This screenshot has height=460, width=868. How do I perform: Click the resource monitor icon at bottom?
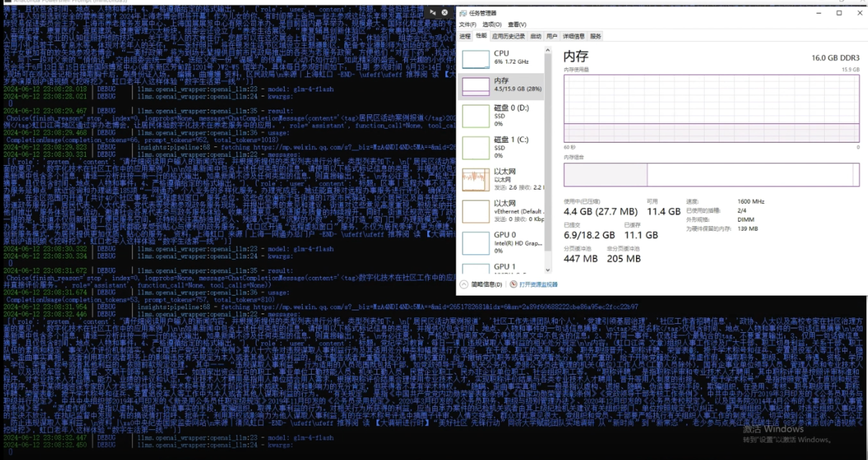tap(513, 285)
